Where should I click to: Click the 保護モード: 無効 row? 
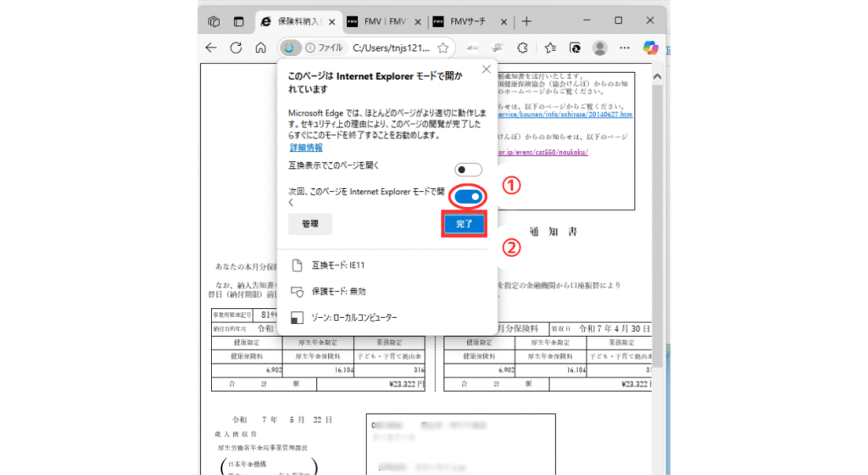click(387, 291)
